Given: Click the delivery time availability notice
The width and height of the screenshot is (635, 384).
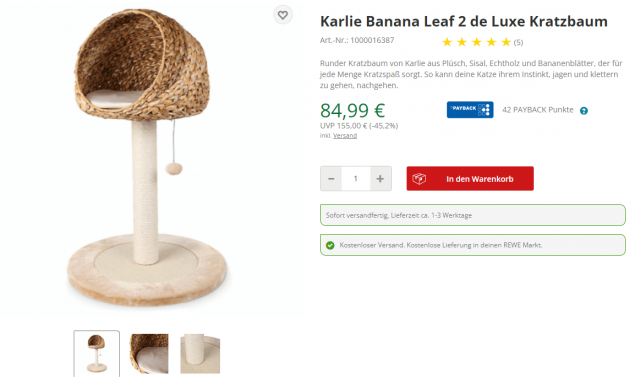Looking at the screenshot, I should (x=473, y=215).
